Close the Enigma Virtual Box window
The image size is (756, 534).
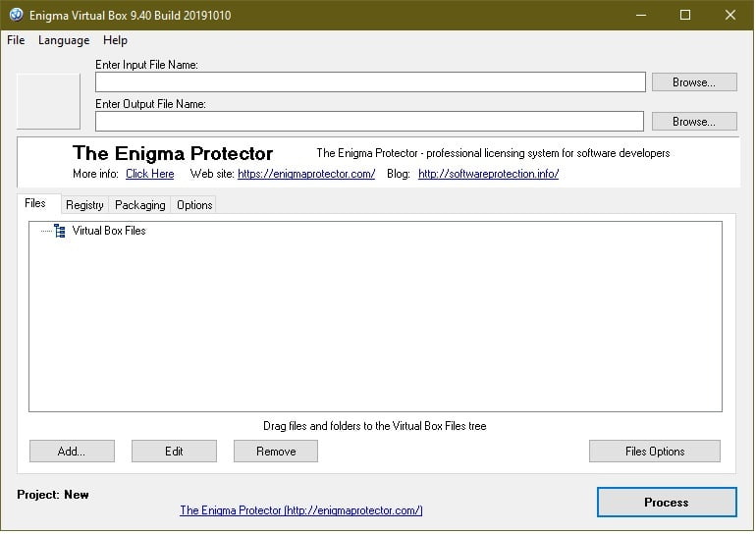(x=729, y=15)
